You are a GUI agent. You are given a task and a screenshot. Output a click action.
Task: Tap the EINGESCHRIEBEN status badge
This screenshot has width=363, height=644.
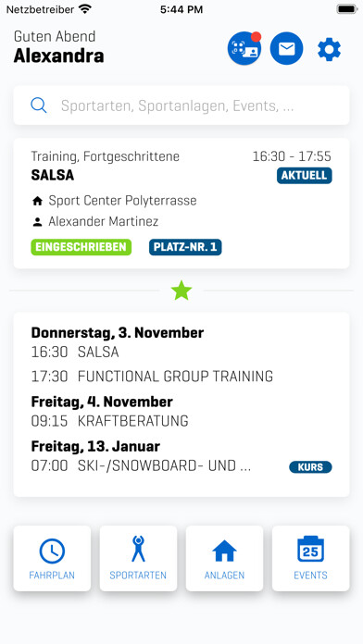81,247
